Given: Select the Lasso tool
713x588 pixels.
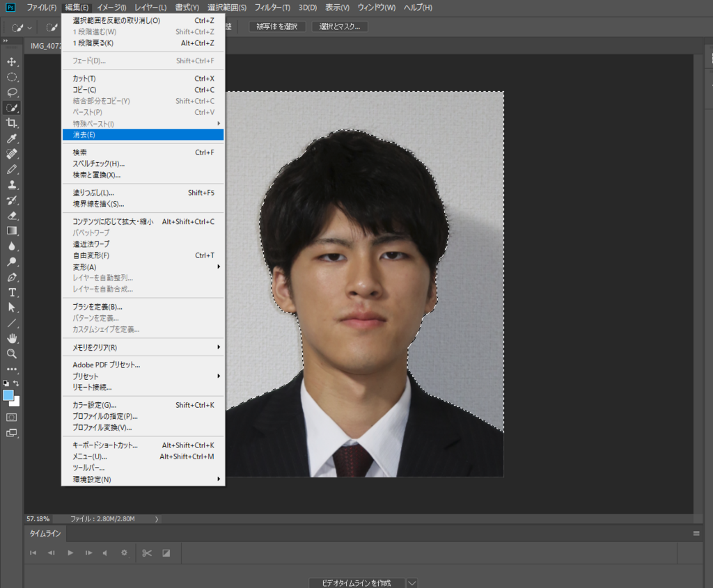Looking at the screenshot, I should [12, 93].
